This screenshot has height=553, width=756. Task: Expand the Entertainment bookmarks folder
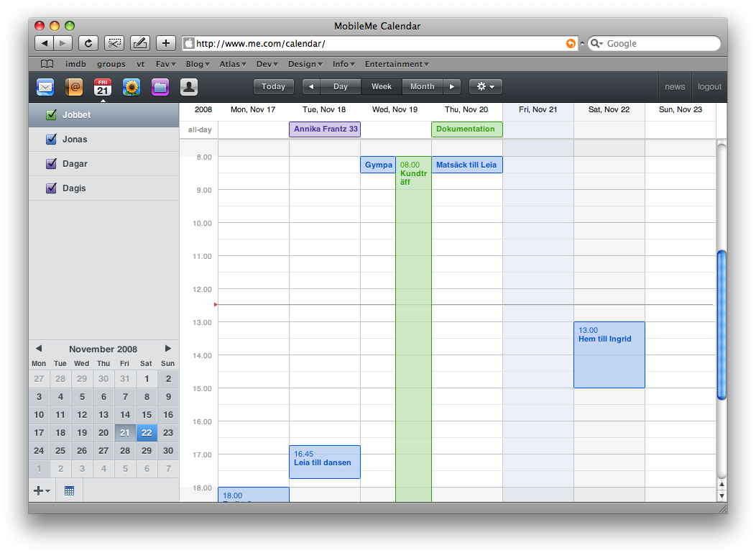click(x=397, y=64)
